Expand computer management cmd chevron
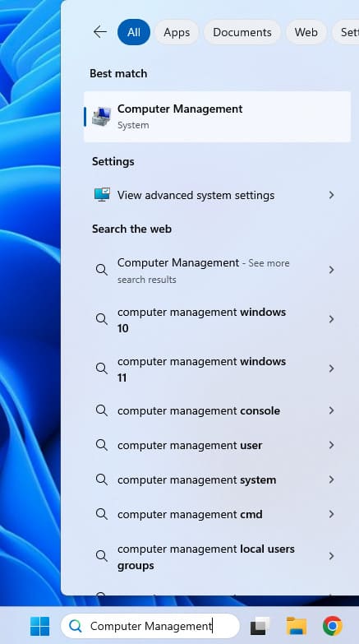The width and height of the screenshot is (359, 644). point(332,514)
